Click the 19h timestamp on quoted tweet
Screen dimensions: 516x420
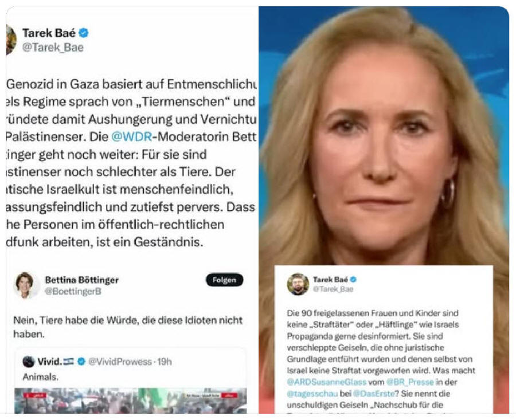[164, 362]
